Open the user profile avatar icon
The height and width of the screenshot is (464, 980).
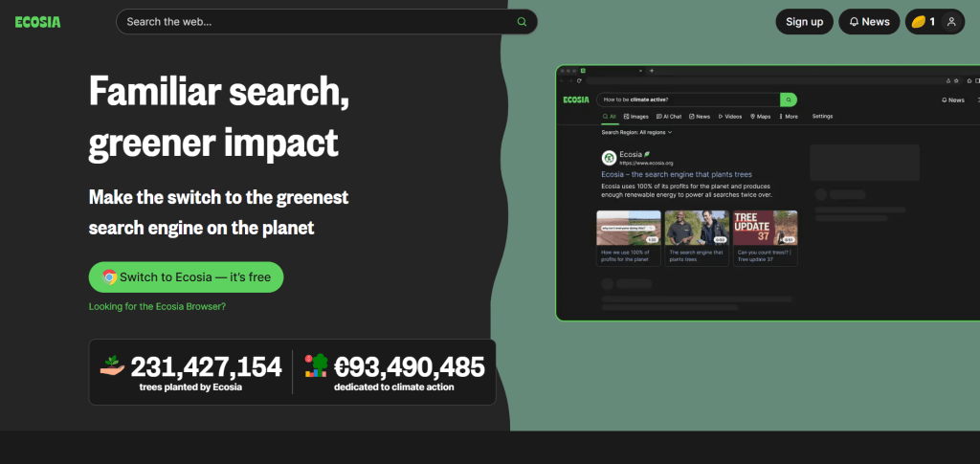[x=951, y=22]
